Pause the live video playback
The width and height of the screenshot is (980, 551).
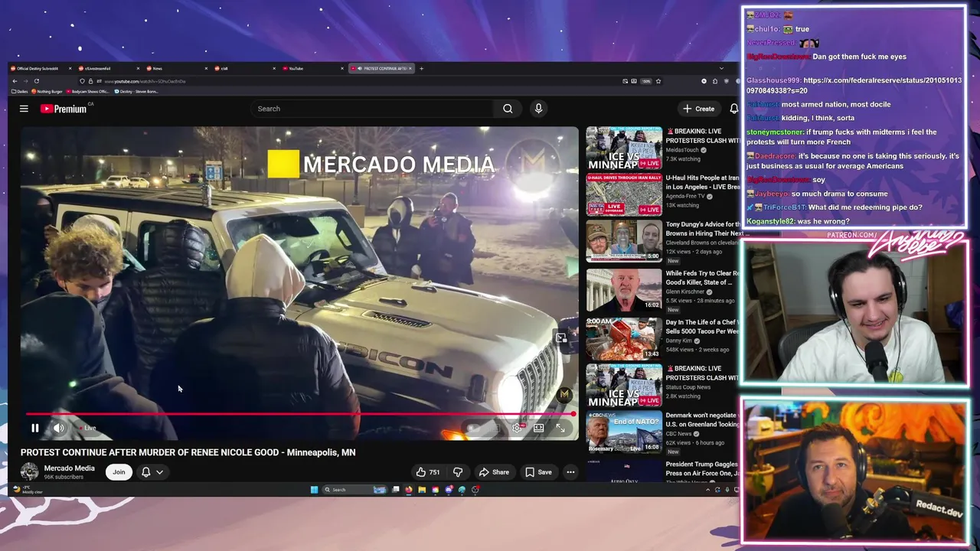coord(34,428)
